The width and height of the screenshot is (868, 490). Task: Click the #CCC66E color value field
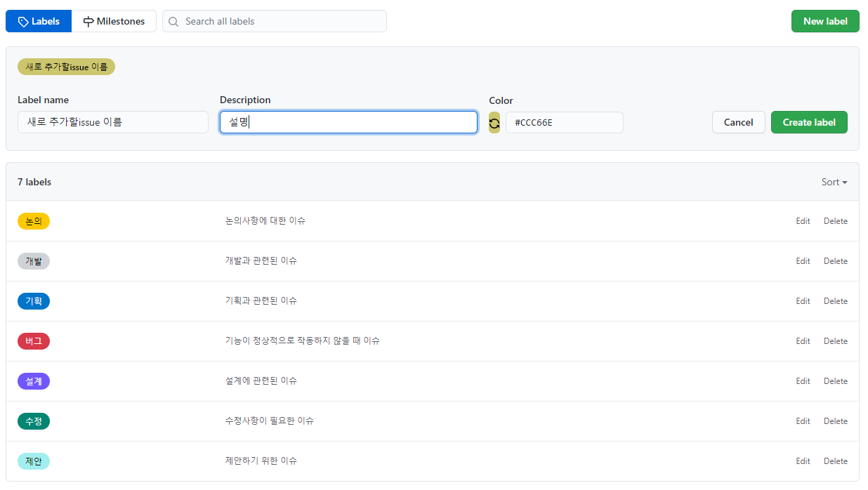click(x=564, y=122)
